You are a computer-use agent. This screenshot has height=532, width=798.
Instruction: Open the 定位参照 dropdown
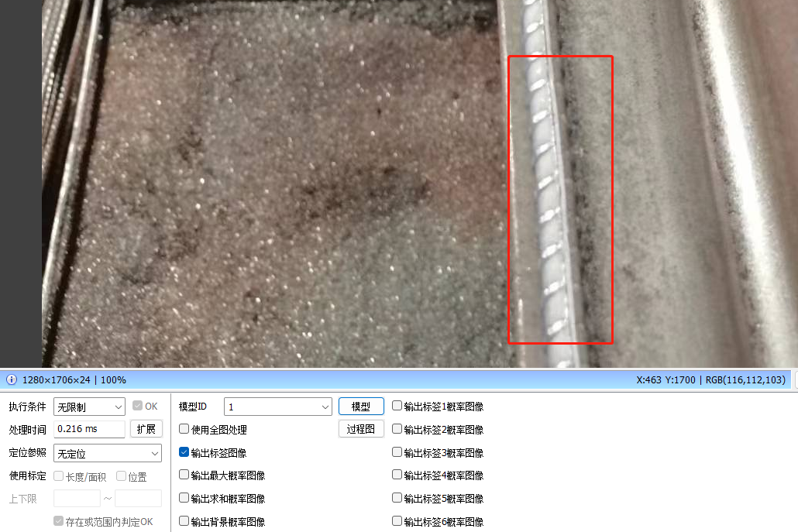tap(108, 453)
